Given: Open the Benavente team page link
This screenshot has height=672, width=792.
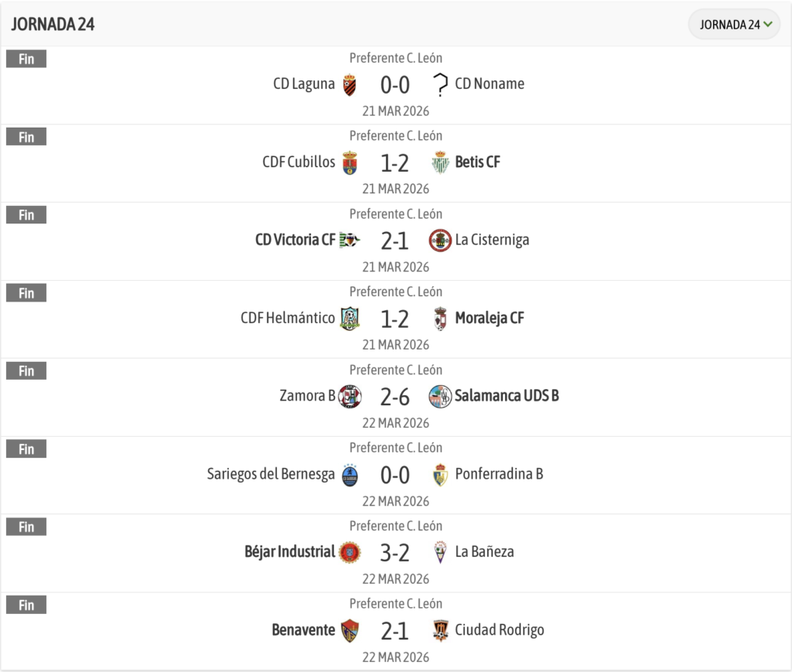Looking at the screenshot, I should 303,630.
